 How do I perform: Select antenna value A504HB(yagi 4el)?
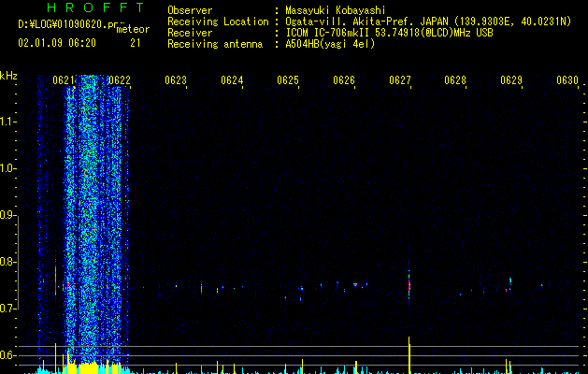330,44
